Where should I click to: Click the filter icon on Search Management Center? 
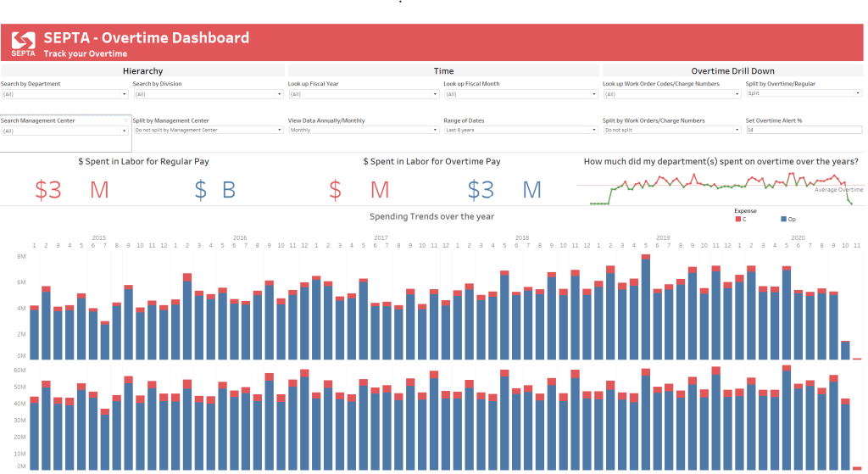(126, 120)
